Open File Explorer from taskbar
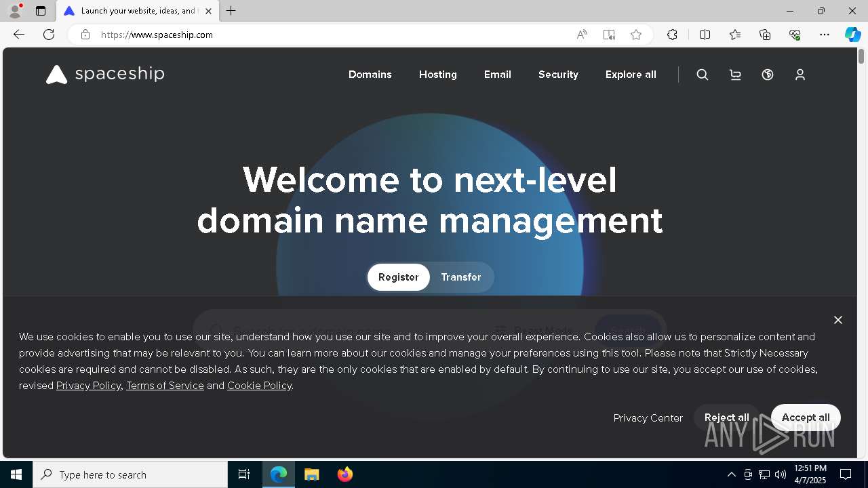The height and width of the screenshot is (488, 868). click(x=311, y=474)
